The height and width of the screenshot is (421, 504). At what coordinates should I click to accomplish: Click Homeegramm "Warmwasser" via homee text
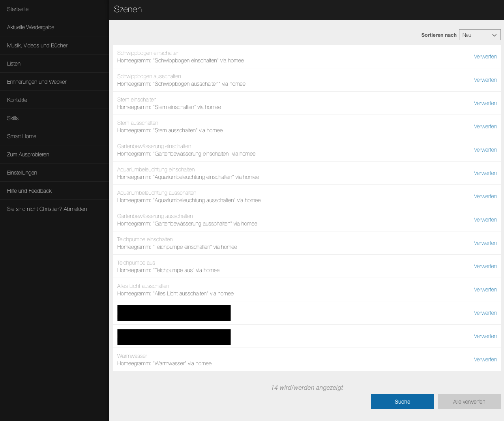tap(165, 363)
